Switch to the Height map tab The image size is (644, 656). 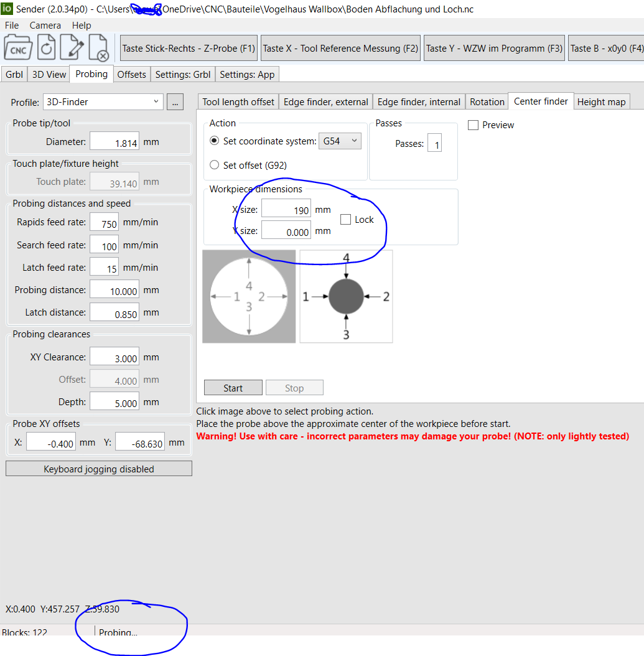click(x=601, y=102)
